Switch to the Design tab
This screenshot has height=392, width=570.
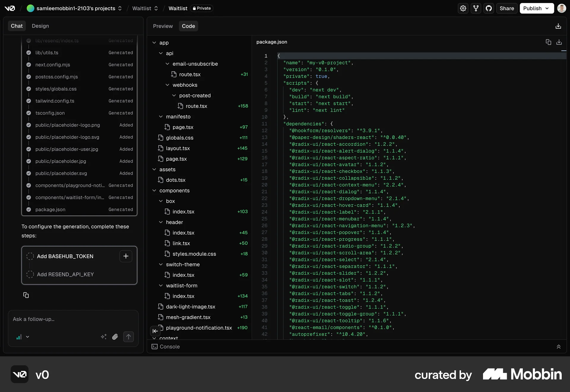(x=41, y=26)
